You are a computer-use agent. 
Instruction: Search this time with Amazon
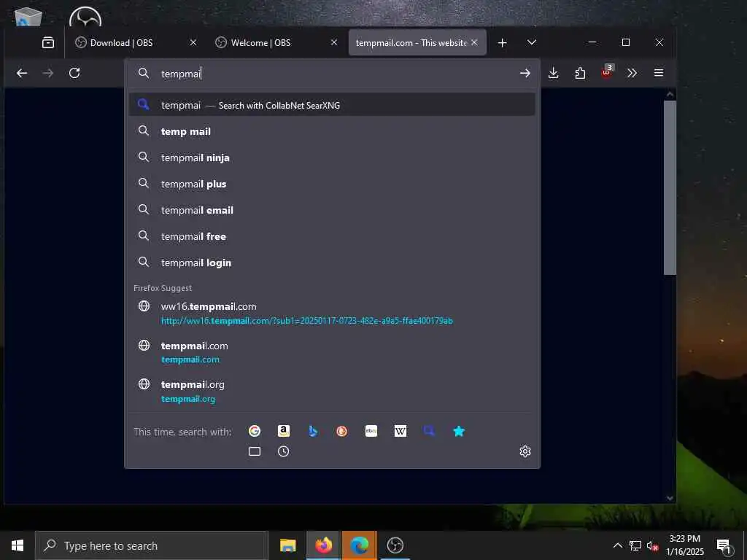point(284,432)
